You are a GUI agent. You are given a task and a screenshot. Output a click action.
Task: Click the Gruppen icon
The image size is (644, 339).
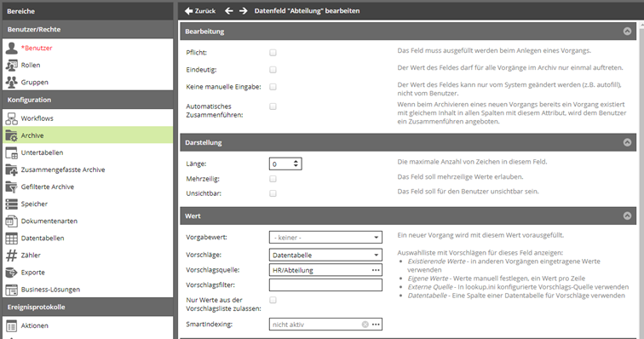pyautogui.click(x=12, y=82)
